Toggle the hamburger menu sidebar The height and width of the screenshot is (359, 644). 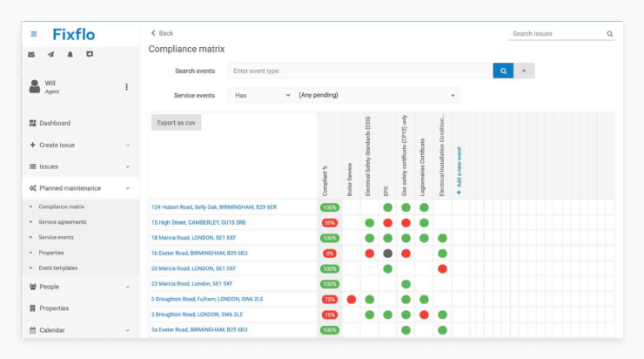[34, 34]
